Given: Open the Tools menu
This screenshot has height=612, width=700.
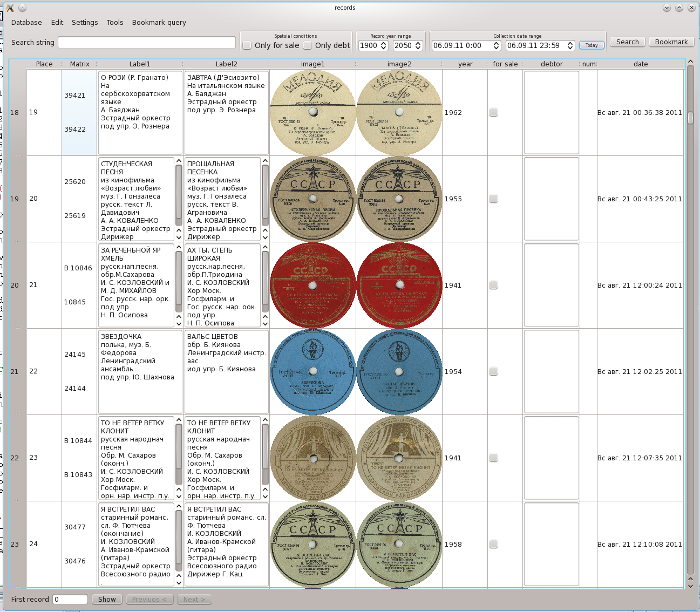Looking at the screenshot, I should 115,22.
